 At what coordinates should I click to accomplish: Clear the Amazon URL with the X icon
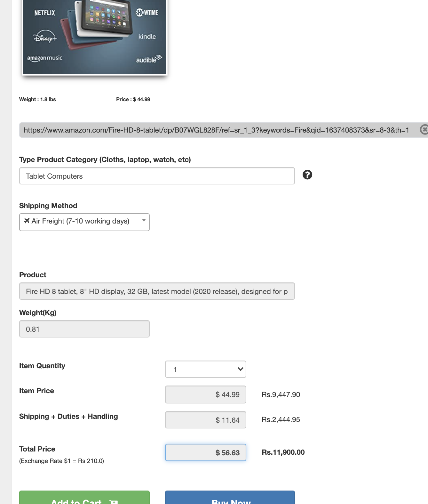pyautogui.click(x=424, y=130)
